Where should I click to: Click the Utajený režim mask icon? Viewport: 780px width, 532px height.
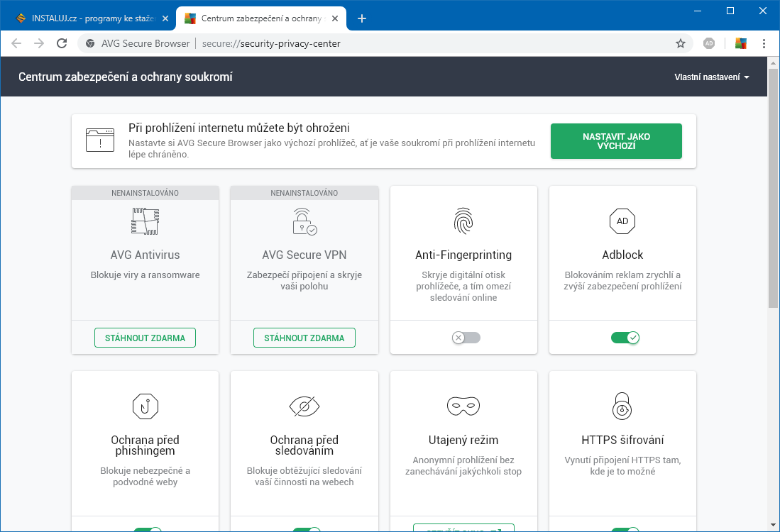tap(463, 406)
